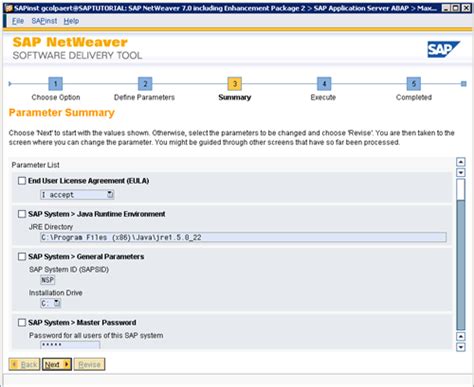This screenshot has width=474, height=387.
Task: Open the Help menu
Action: [71, 21]
